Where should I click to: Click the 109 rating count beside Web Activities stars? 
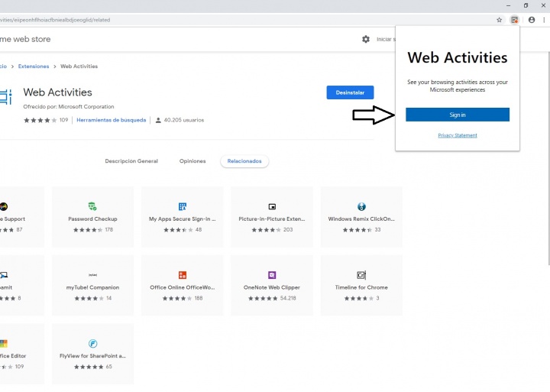pos(63,120)
